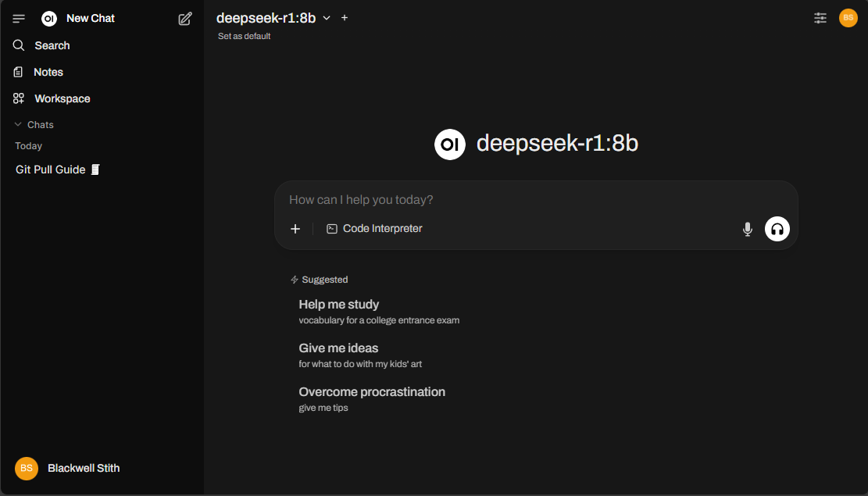Toggle the sidebar with the hamburger icon
This screenshot has width=868, height=496.
point(19,19)
